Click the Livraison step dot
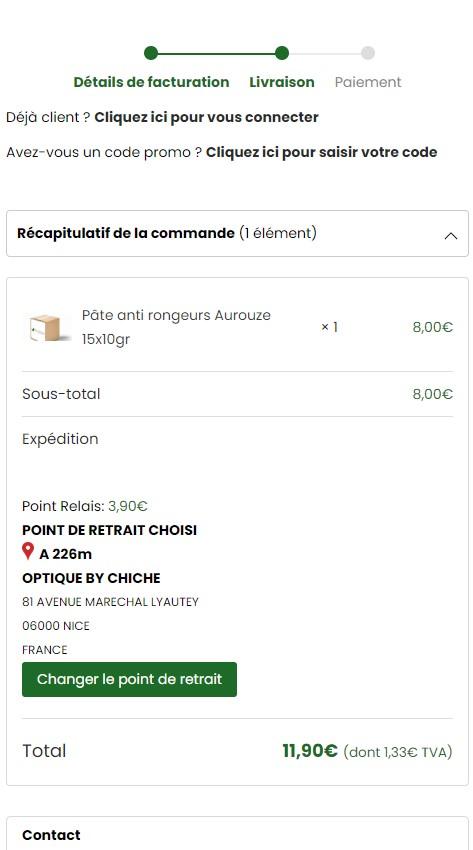Screen dimensions: 473x850 click(282, 53)
